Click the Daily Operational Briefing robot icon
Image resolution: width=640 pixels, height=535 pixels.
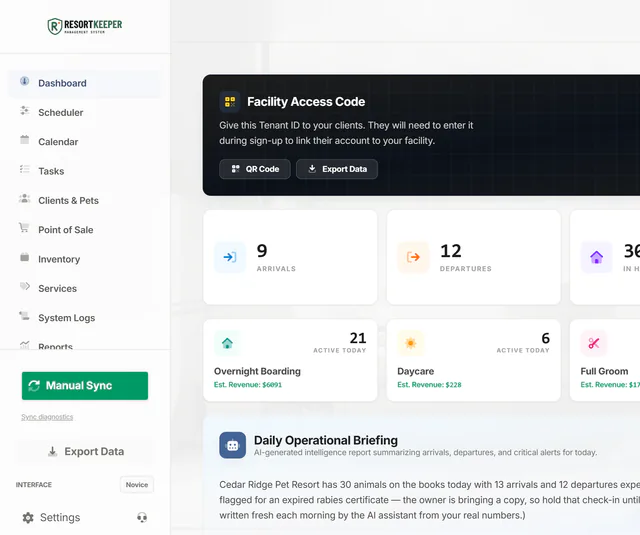[233, 445]
